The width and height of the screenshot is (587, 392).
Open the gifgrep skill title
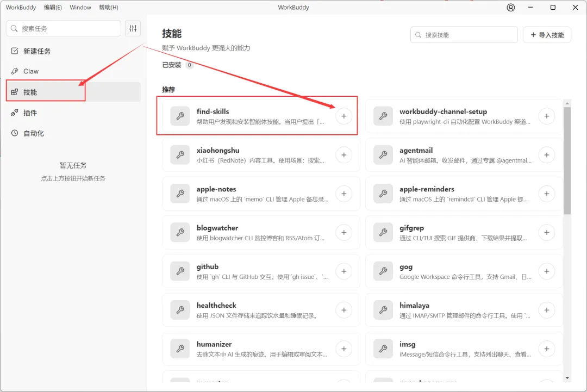412,228
